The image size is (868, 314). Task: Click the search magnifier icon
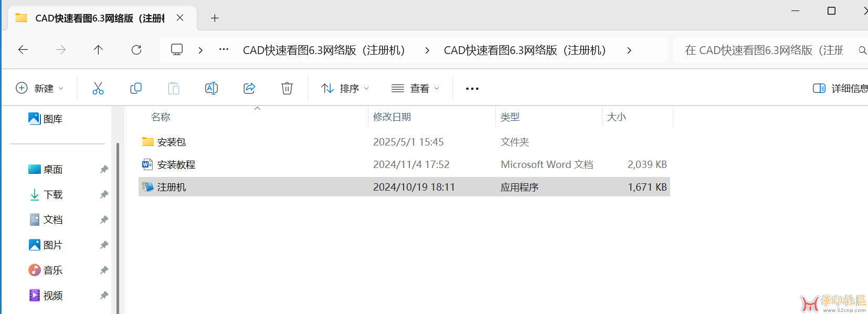click(862, 50)
